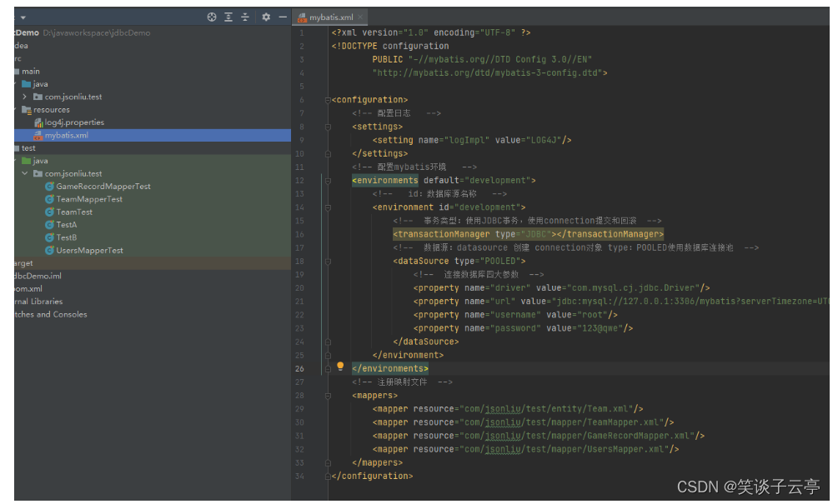833x504 pixels.
Task: Click the mybatis-3-config.dtd URL
Action: tap(488, 72)
